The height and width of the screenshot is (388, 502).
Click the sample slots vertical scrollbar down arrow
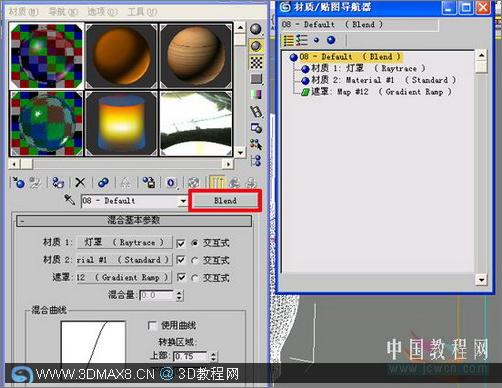tap(240, 152)
